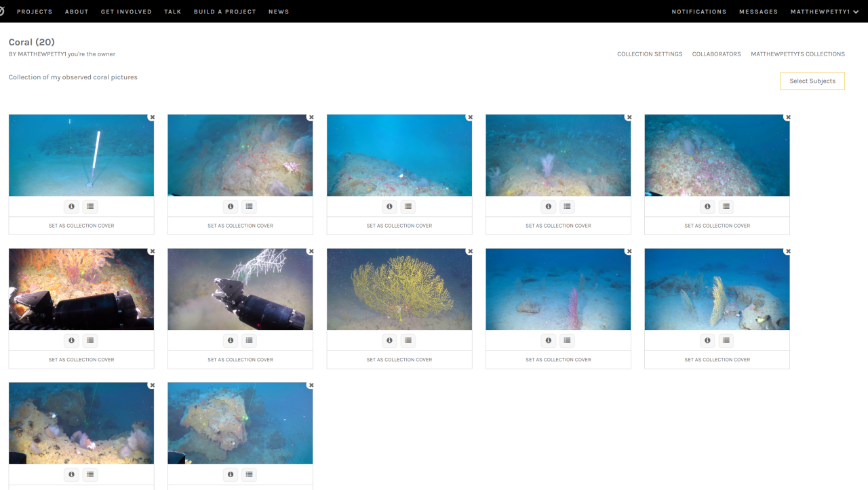The image size is (868, 490).
Task: Click list icon under the colorful encrusted rock mound image
Action: coord(726,206)
